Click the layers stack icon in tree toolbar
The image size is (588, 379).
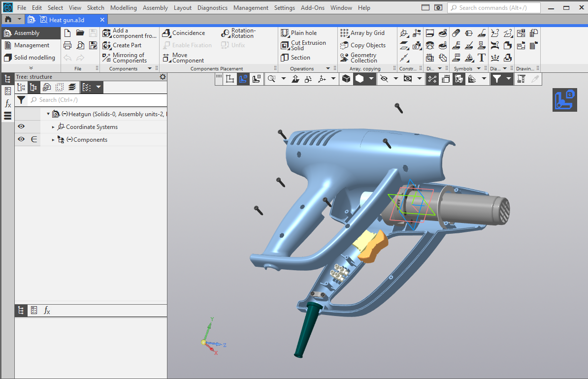pos(72,87)
